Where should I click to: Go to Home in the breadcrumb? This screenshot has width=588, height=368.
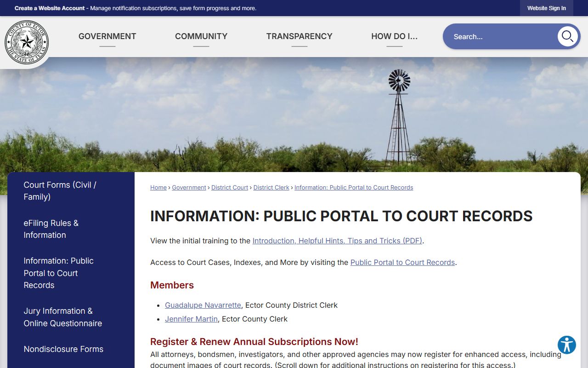158,188
